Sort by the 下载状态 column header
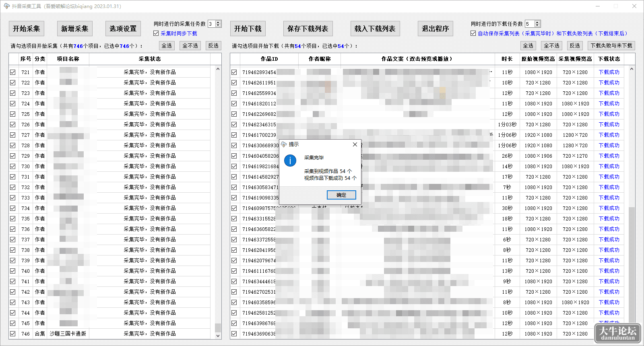The image size is (644, 346). click(x=609, y=59)
